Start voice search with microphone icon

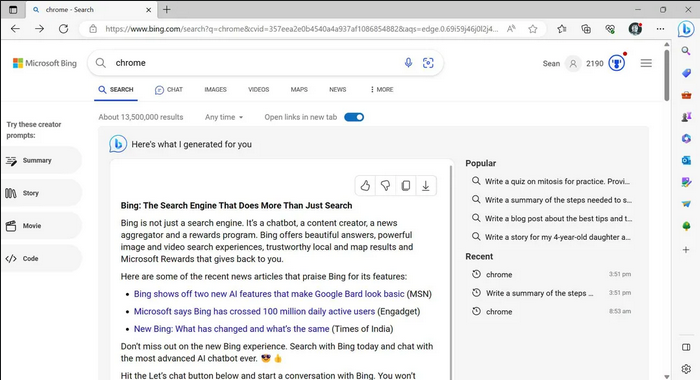[x=408, y=63]
